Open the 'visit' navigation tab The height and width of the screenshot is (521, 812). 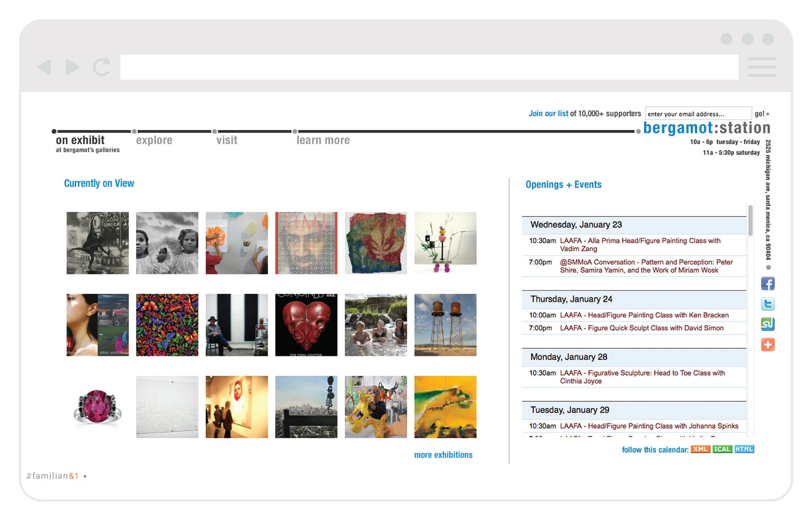227,140
